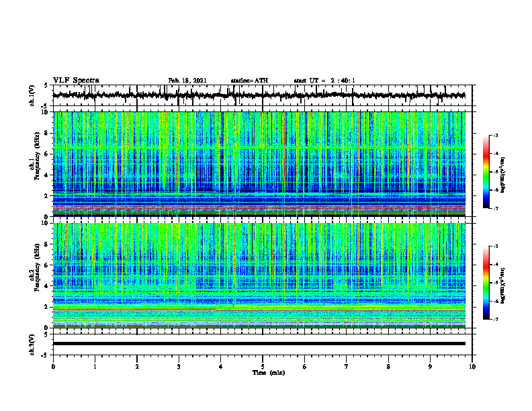This screenshot has height=411, width=532.
Task: Click the "-7" label on the ch.1 colorbar
Action: coord(495,208)
